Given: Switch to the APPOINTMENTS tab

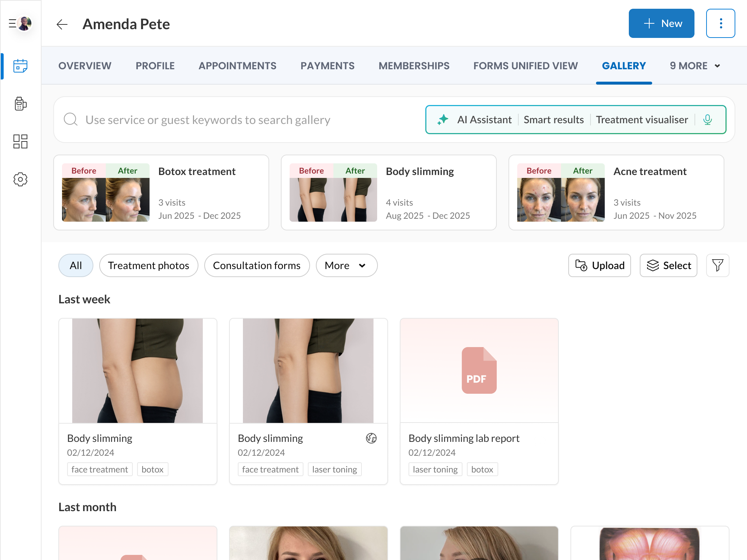Looking at the screenshot, I should 237,66.
